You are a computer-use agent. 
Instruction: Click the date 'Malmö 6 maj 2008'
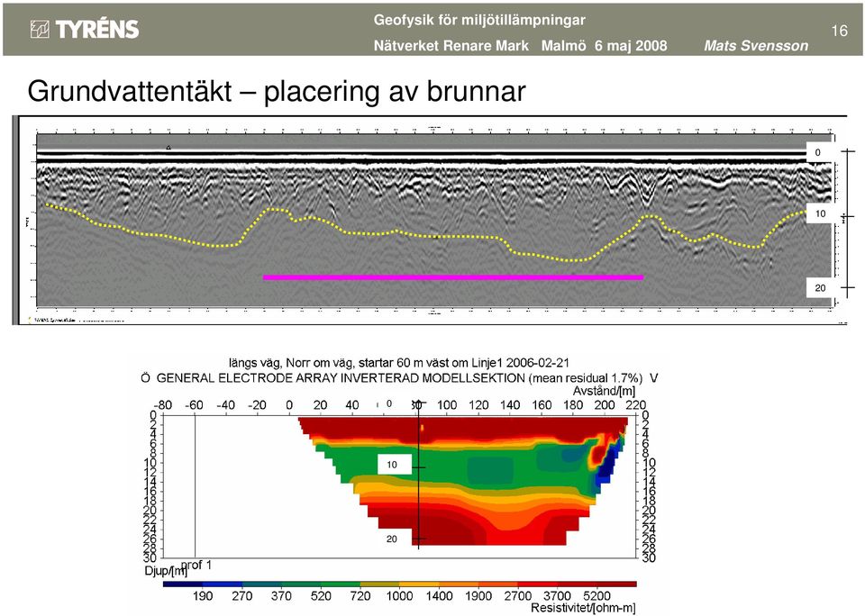604,46
